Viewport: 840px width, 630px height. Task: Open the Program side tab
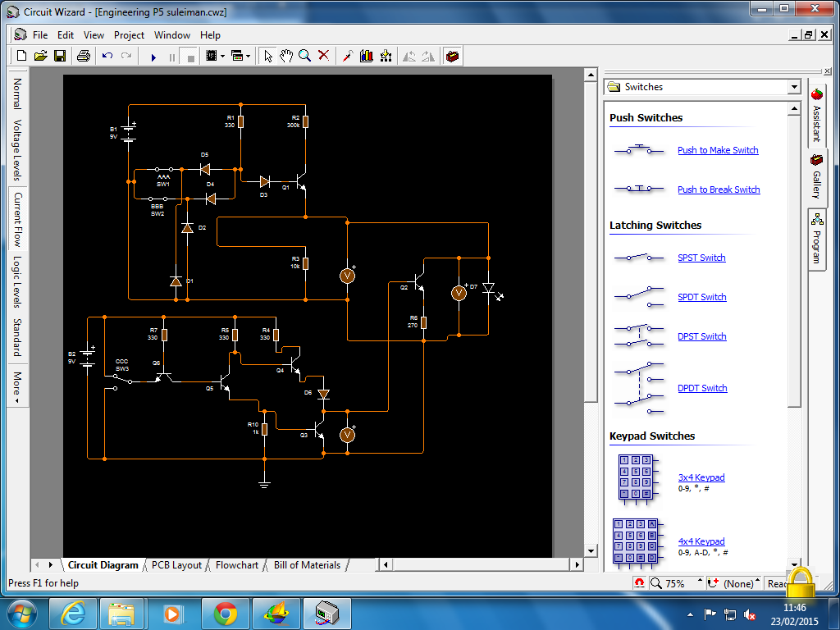point(817,239)
